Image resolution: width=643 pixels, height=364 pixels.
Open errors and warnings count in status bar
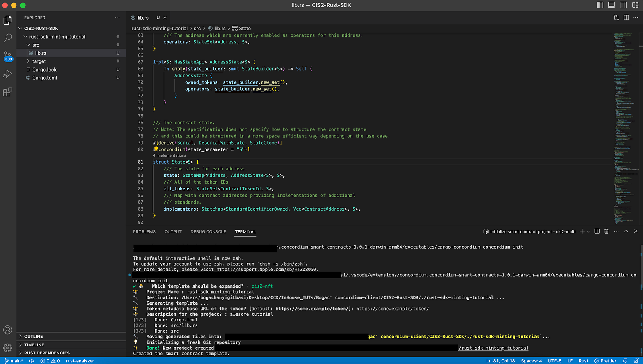click(x=50, y=361)
